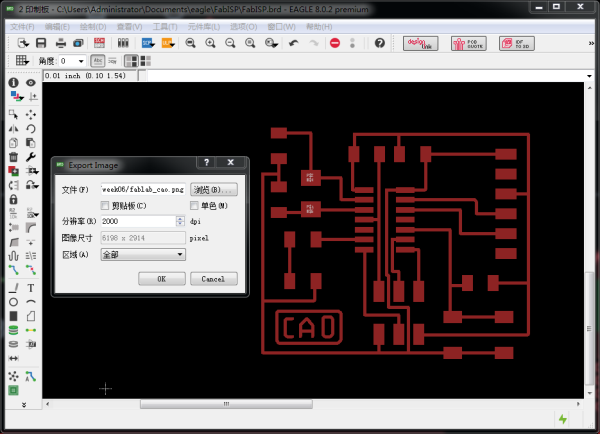Click the IDF to 3D button

[x=517, y=44]
